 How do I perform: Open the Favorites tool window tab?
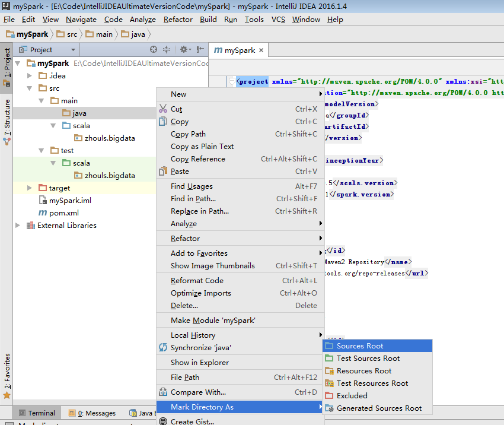coord(7,376)
